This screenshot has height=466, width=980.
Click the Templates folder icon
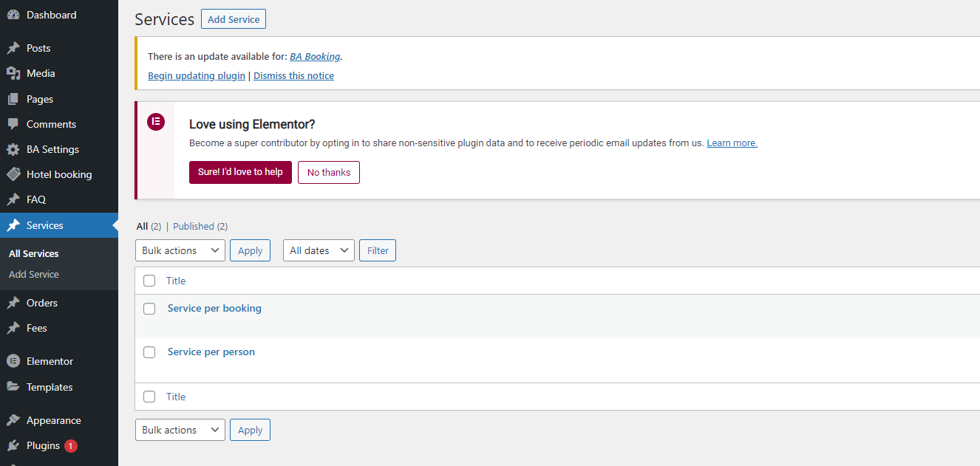coord(13,387)
